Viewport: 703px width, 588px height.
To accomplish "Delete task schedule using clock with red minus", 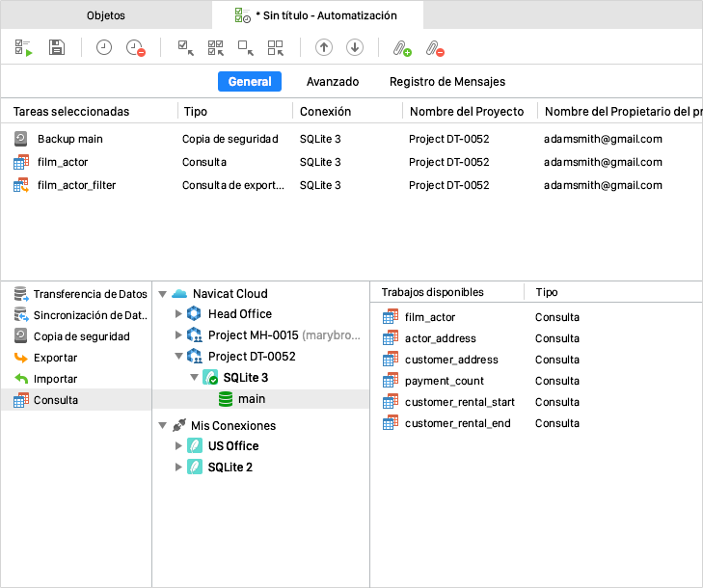I will (x=135, y=48).
